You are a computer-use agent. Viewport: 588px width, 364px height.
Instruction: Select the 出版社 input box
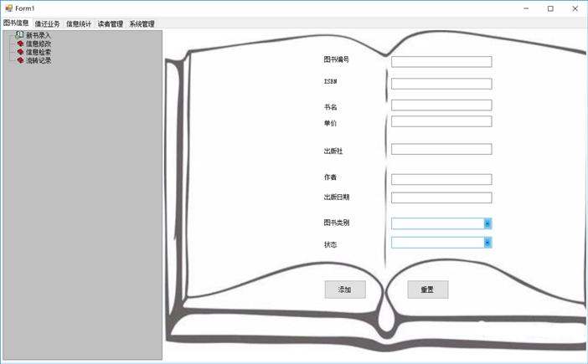[441, 149]
